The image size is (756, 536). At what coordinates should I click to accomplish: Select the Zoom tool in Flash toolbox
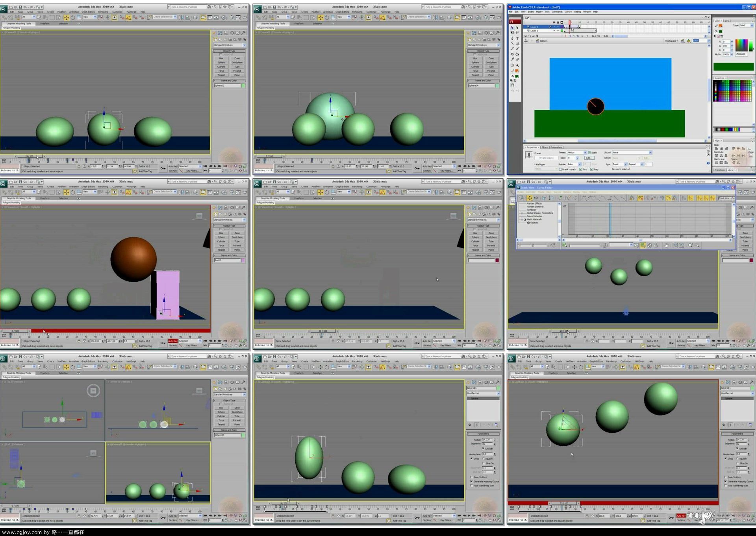tap(517, 65)
